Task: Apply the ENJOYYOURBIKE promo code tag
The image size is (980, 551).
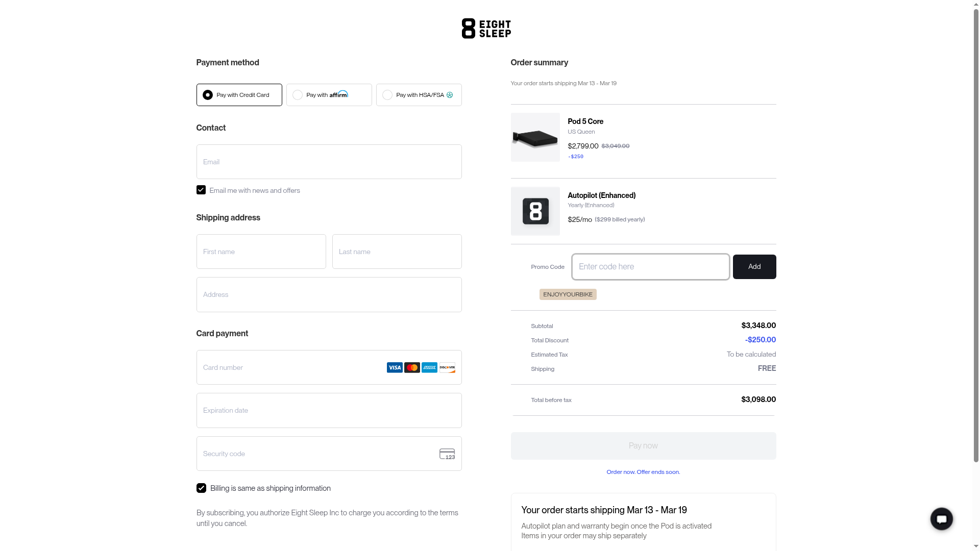Action: click(x=568, y=294)
